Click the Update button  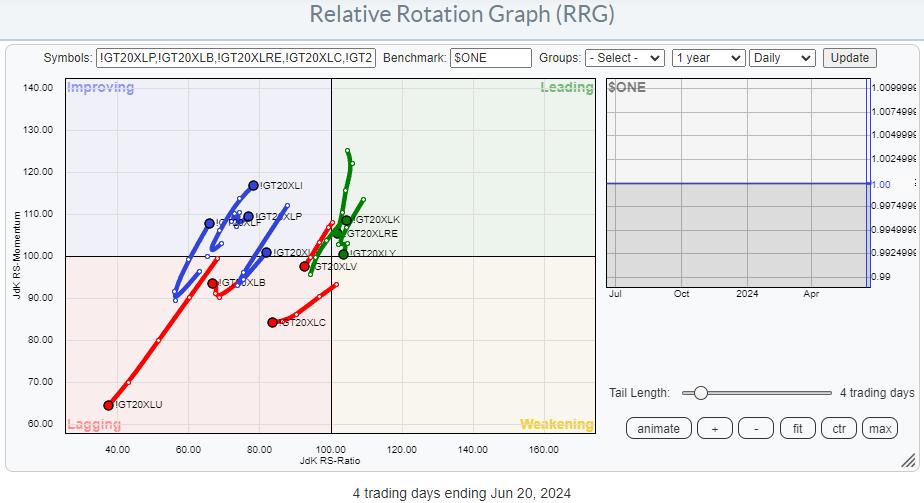coord(850,58)
